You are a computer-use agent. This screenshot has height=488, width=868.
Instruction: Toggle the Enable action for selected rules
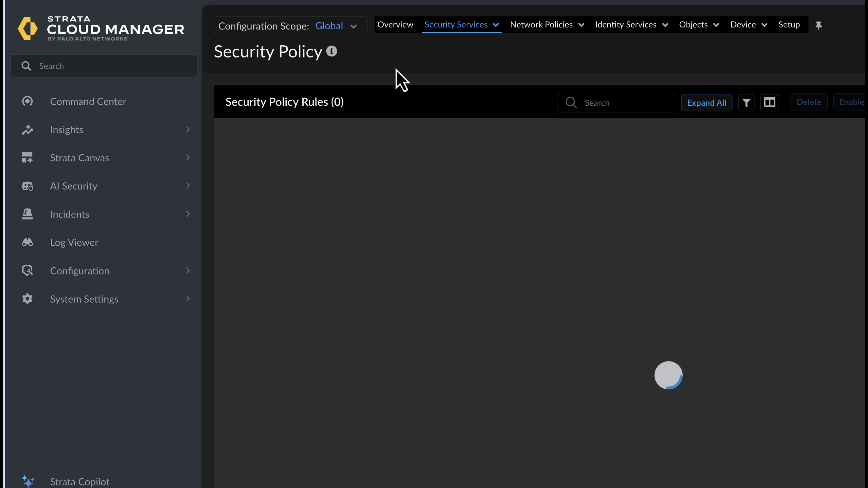852,102
